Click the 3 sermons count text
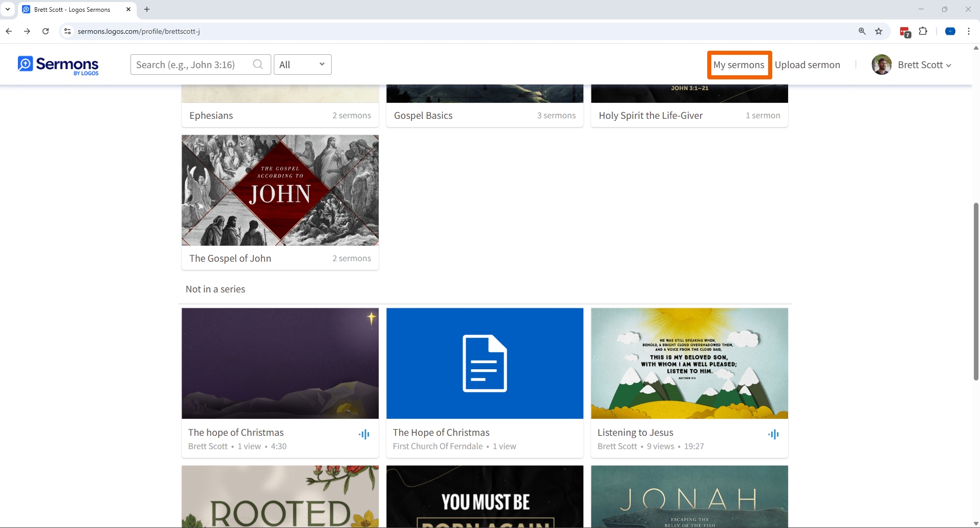This screenshot has width=980, height=528. coord(556,115)
